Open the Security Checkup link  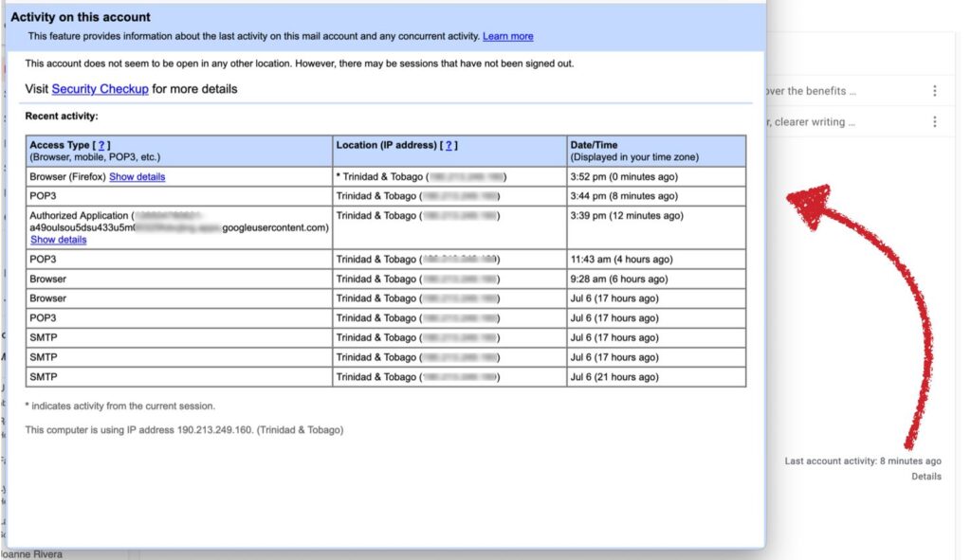[100, 89]
